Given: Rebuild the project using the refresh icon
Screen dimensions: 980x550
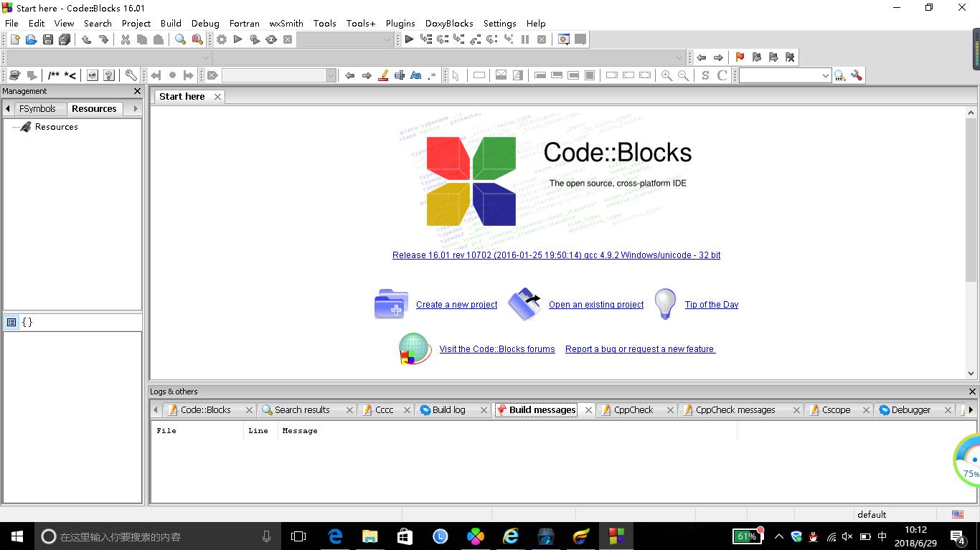Looking at the screenshot, I should point(271,39).
